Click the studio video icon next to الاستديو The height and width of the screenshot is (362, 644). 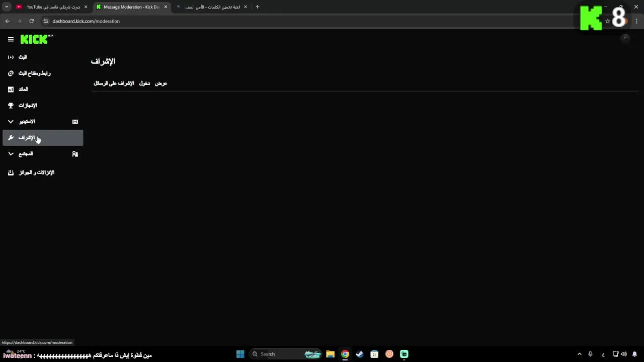[75, 122]
